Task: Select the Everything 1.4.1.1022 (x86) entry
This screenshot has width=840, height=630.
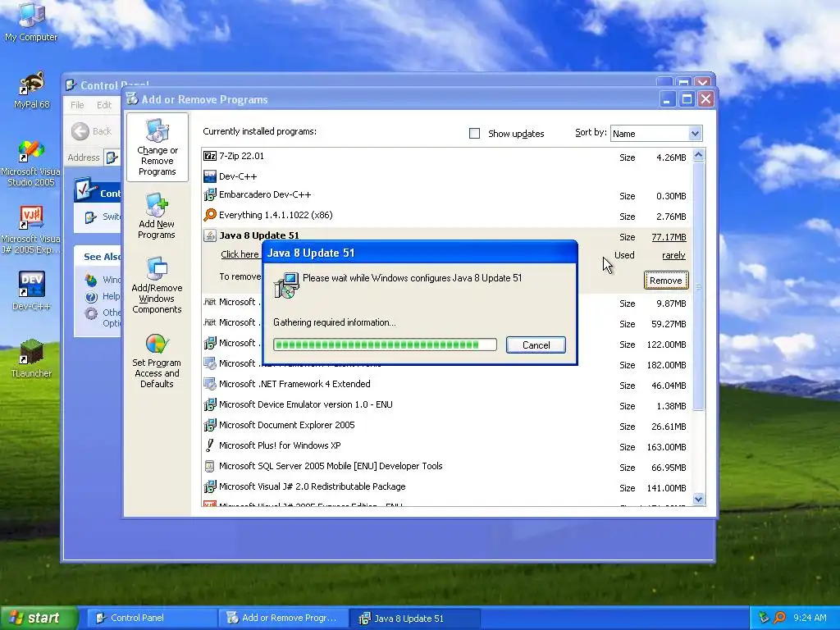Action: pyautogui.click(x=447, y=216)
